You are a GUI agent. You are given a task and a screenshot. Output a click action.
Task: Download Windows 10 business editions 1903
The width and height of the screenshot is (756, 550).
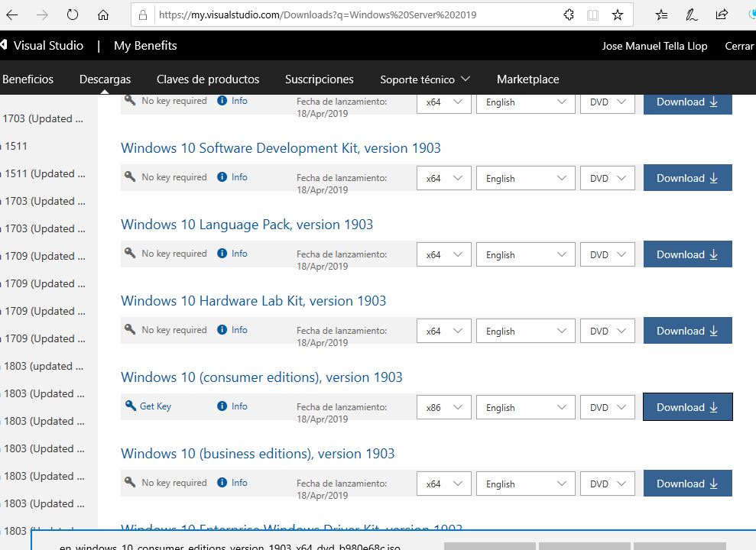tap(687, 483)
